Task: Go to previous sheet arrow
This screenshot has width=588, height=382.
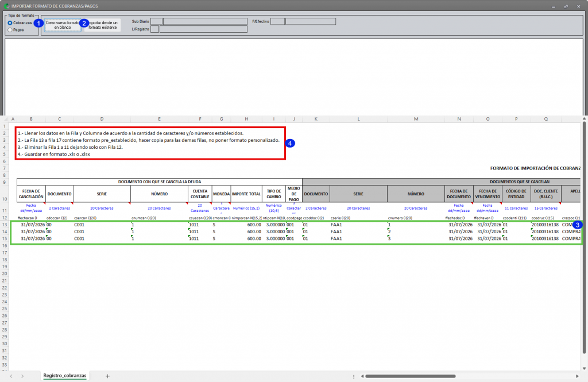Action: pos(11,376)
